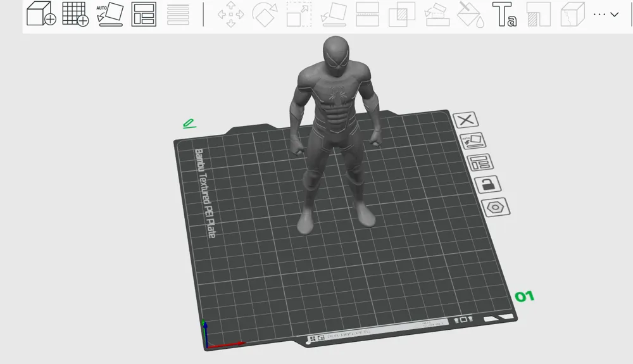The width and height of the screenshot is (633, 364).
Task: Select the Rotate tool icon
Action: [x=265, y=14]
